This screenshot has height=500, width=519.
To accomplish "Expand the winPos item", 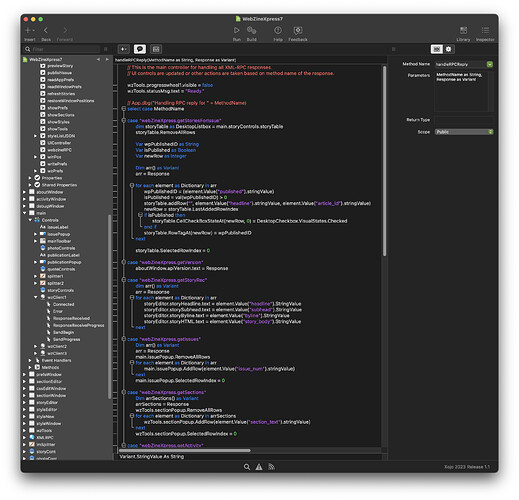I will click(x=35, y=157).
